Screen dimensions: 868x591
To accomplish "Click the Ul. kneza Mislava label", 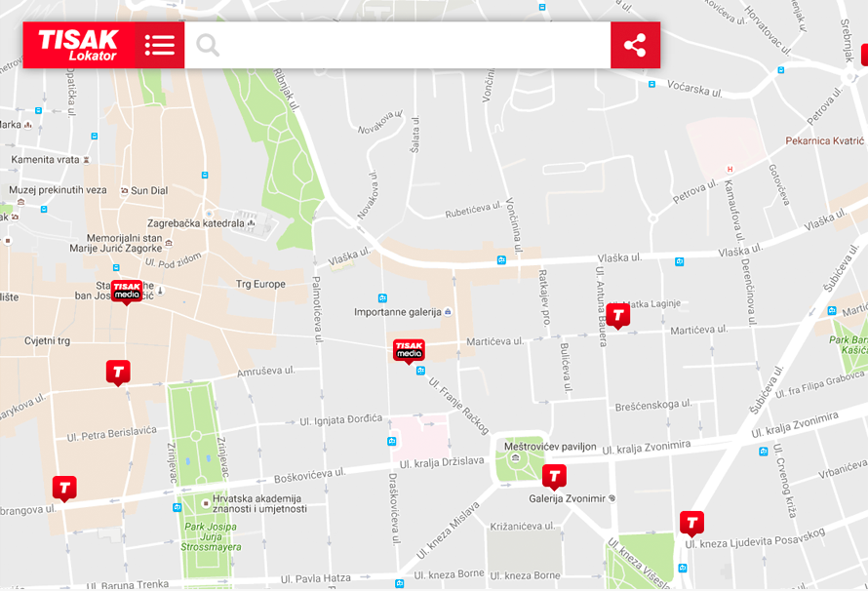I will [x=448, y=531].
